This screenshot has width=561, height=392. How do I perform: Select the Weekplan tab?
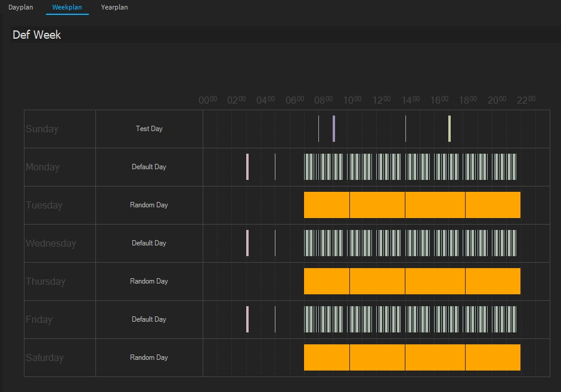point(67,7)
